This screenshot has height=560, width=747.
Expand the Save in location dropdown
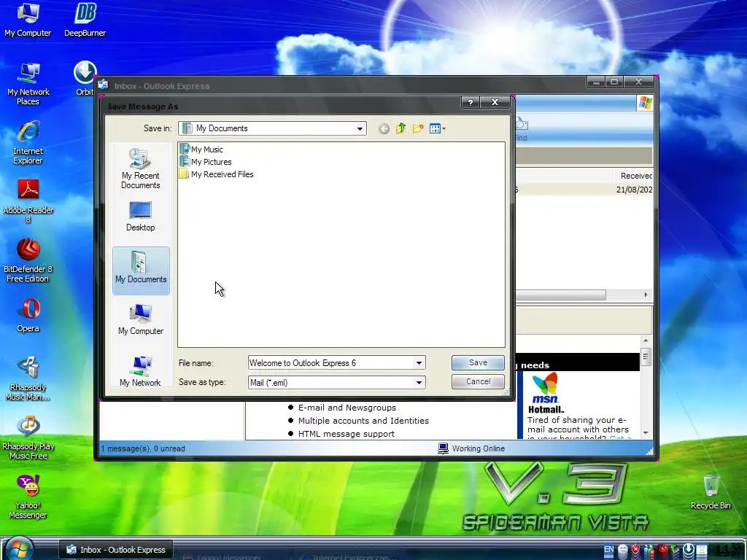point(360,128)
